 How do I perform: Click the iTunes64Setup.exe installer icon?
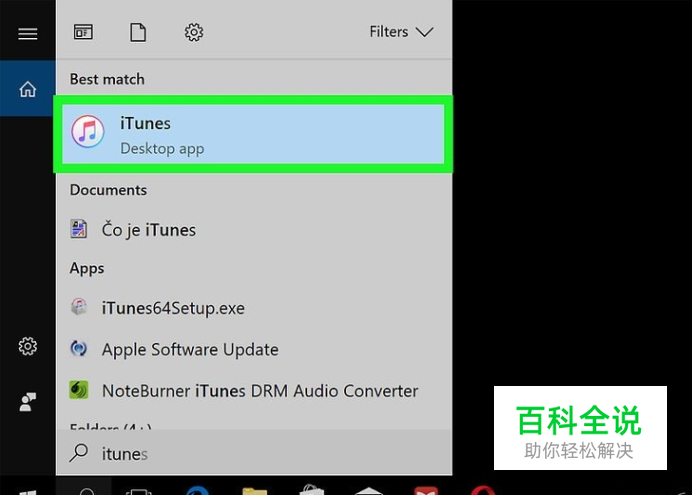tap(79, 307)
